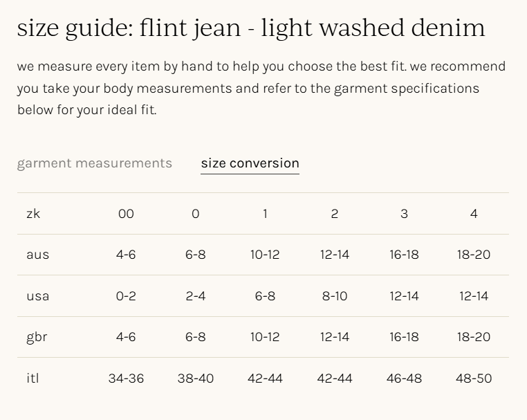Select the itl 38-40 size cell
527x420 pixels.
pos(196,378)
